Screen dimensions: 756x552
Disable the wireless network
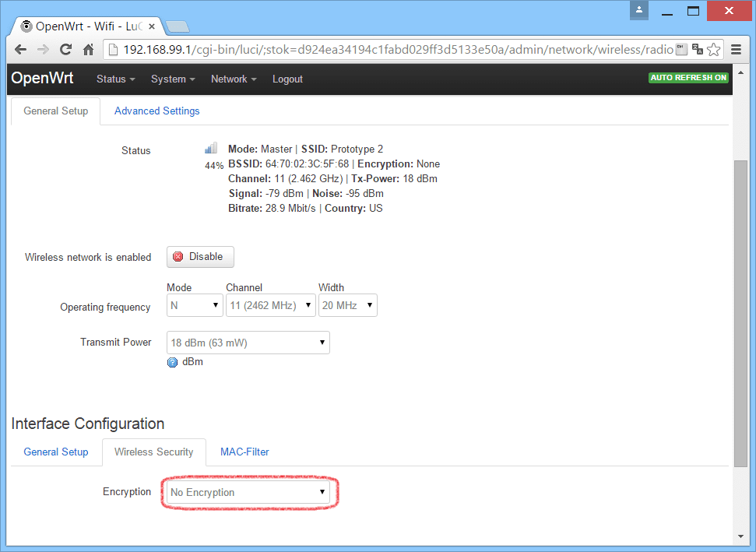pyautogui.click(x=200, y=257)
